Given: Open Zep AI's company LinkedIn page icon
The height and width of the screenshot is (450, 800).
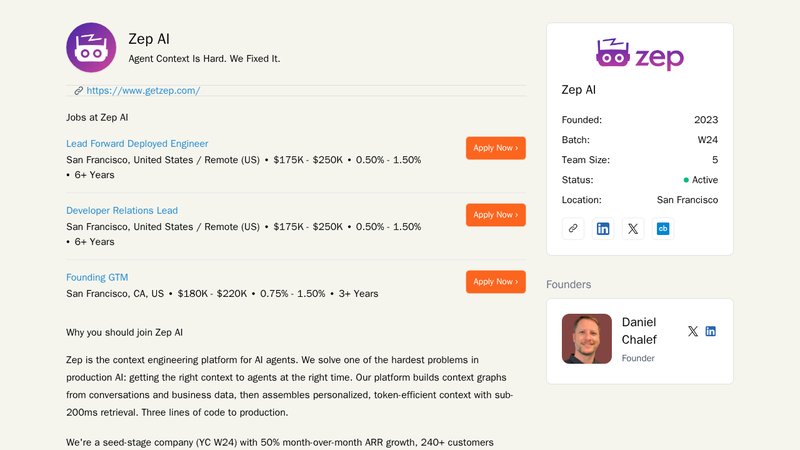Looking at the screenshot, I should 603,228.
